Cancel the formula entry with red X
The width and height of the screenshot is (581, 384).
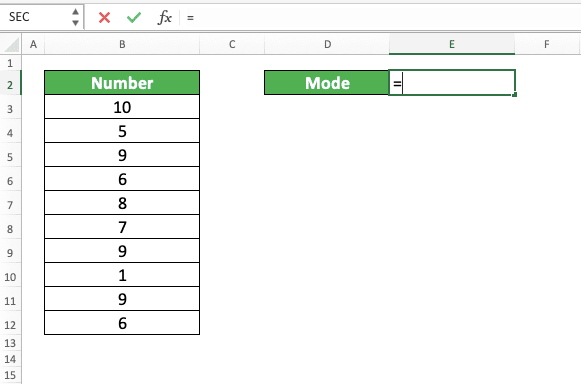(104, 17)
